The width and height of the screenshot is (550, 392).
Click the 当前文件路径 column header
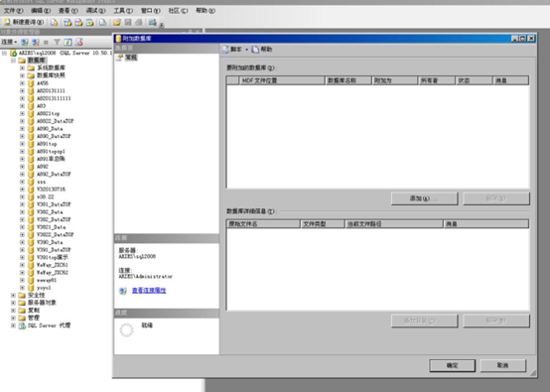(394, 223)
